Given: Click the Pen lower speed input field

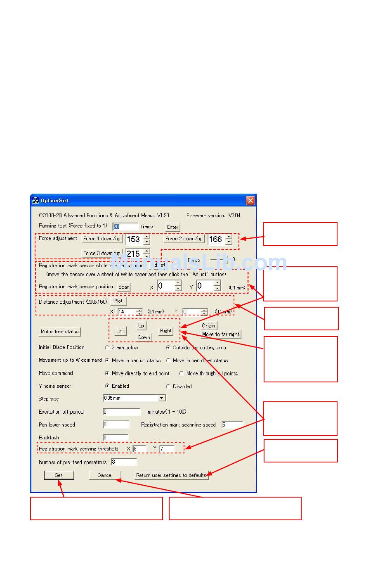Looking at the screenshot, I should 116,424.
